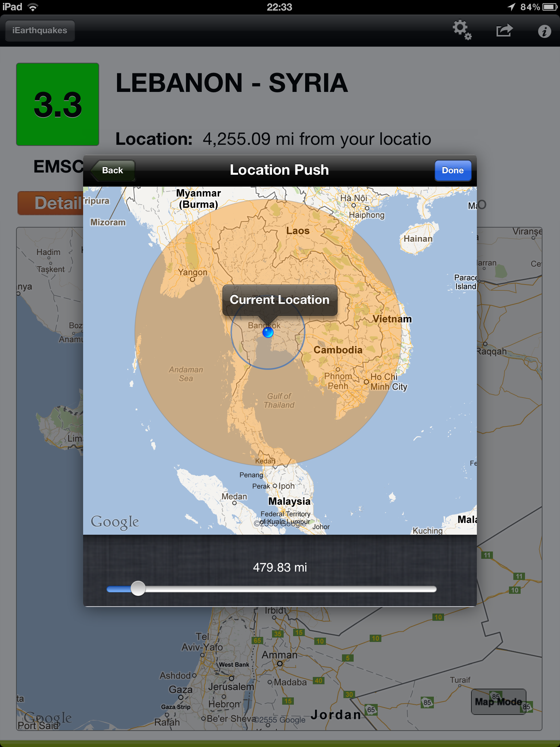The image size is (560, 747).
Task: Tap Back in Location Push dialog
Action: point(112,170)
